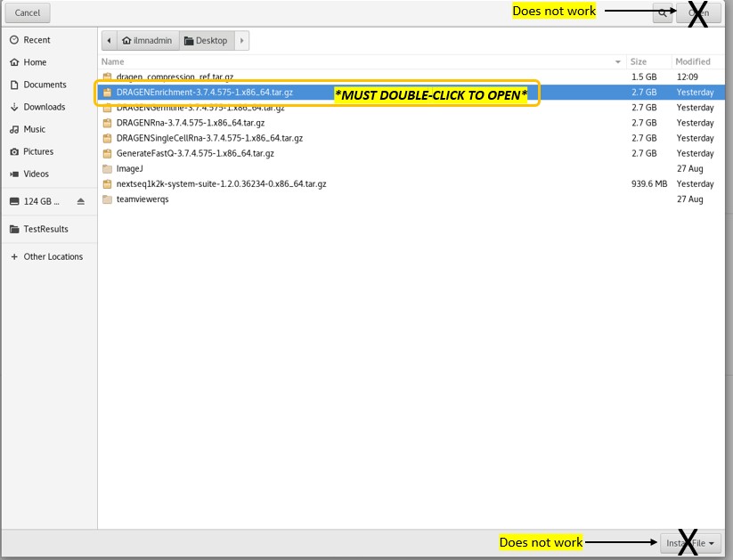The width and height of the screenshot is (733, 560).
Task: Sort files by Modified column header
Action: coord(692,61)
